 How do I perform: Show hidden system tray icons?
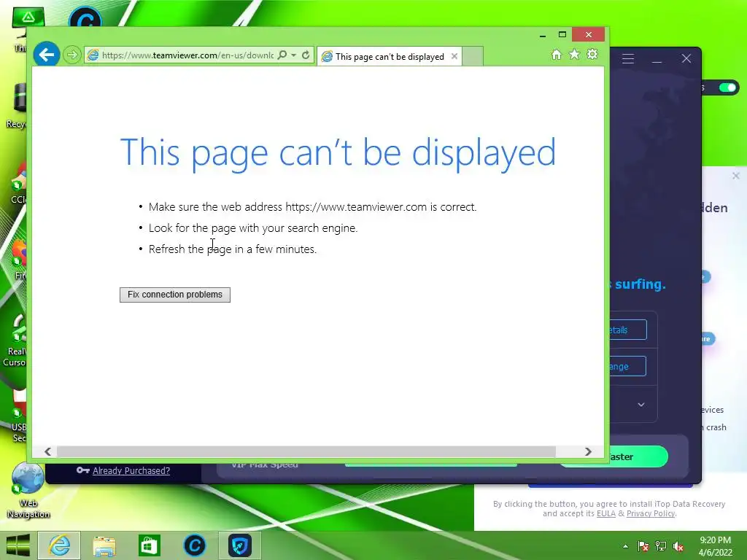click(x=625, y=546)
